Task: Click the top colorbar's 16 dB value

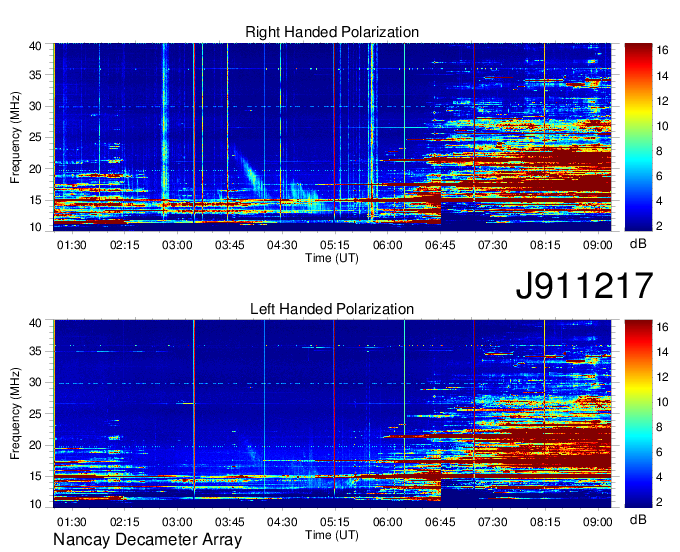Action: click(662, 50)
